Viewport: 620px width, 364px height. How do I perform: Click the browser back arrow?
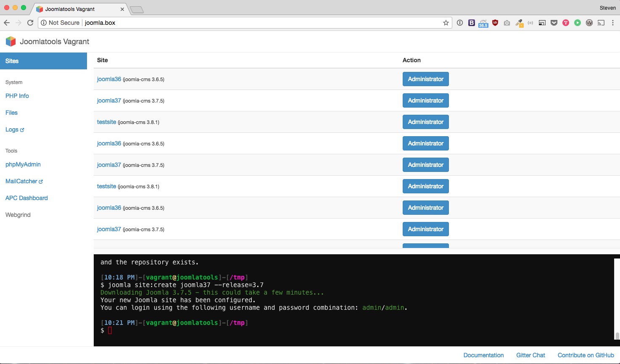(7, 23)
